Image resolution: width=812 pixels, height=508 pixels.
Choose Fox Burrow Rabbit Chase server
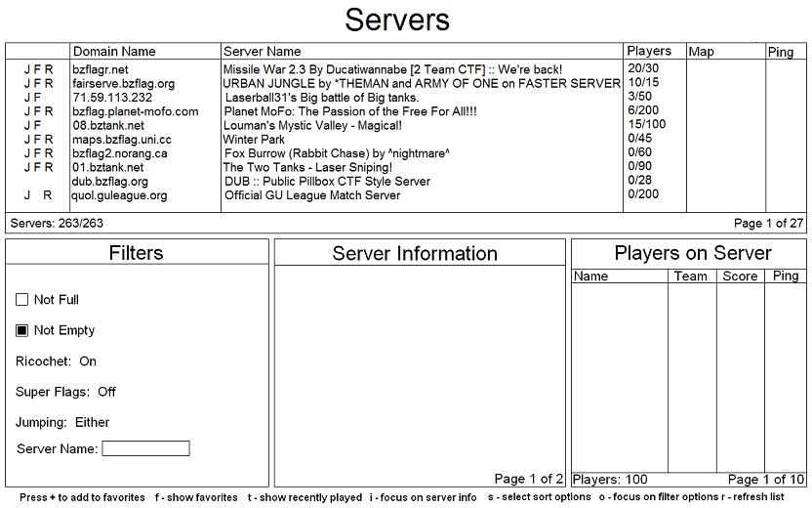click(x=337, y=153)
